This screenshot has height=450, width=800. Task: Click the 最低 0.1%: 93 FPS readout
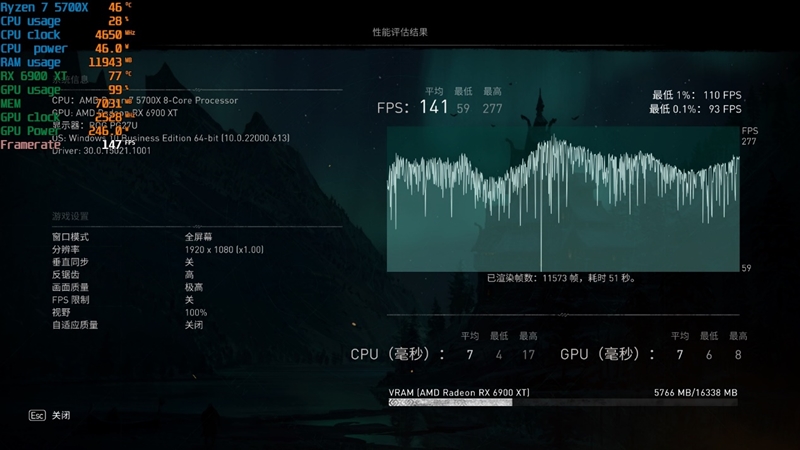tap(695, 109)
